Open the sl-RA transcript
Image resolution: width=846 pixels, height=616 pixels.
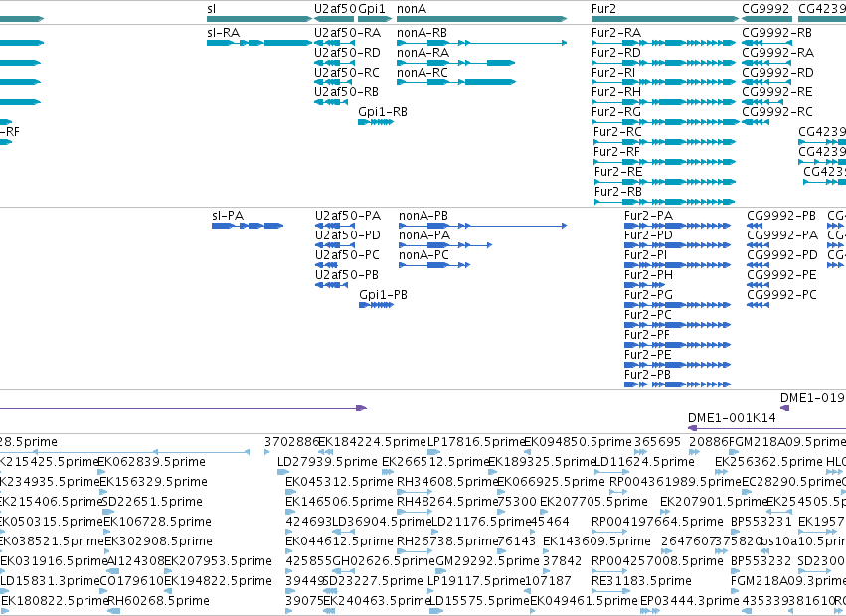(x=223, y=33)
